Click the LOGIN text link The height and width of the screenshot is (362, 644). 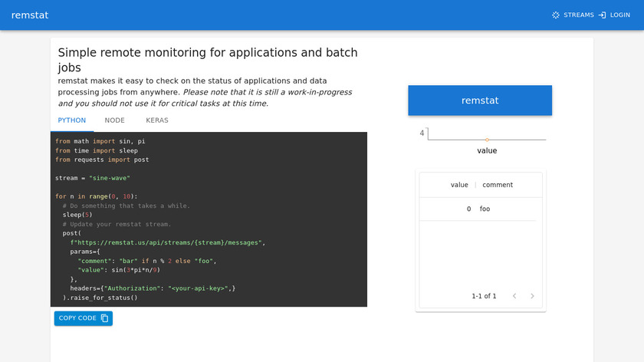pyautogui.click(x=619, y=15)
